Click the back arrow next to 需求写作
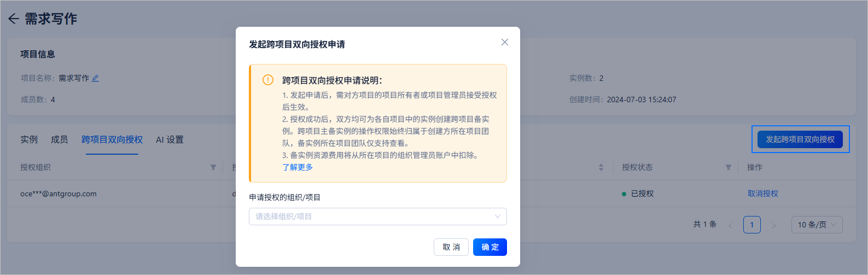The height and width of the screenshot is (275, 868). [x=14, y=19]
